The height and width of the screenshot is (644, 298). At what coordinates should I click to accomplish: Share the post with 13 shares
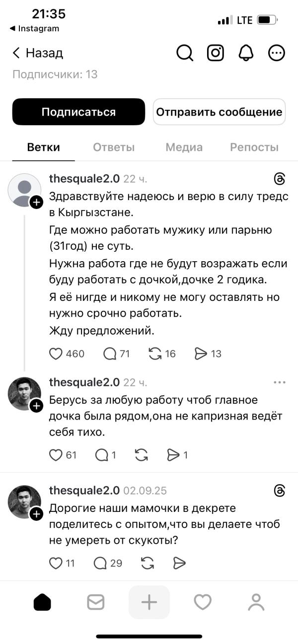tap(201, 354)
